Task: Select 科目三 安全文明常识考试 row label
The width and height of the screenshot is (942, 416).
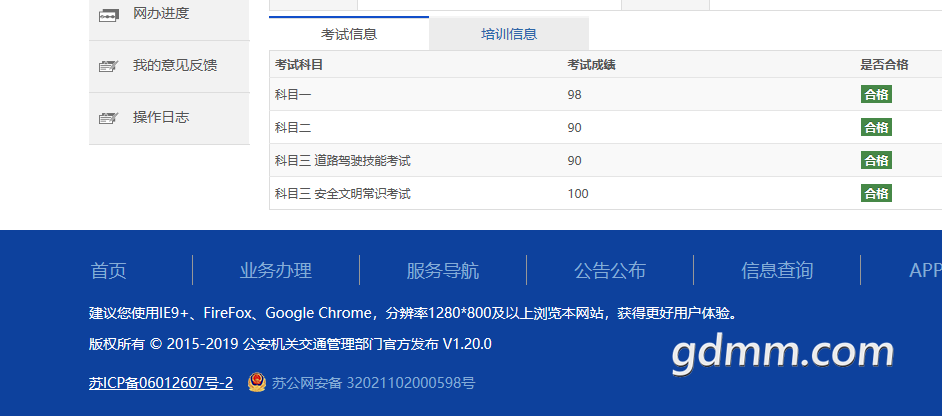Action: [343, 194]
